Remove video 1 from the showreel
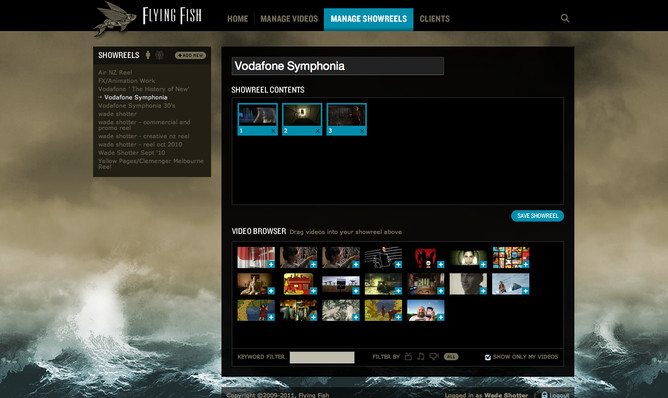The height and width of the screenshot is (398, 668). point(273,131)
